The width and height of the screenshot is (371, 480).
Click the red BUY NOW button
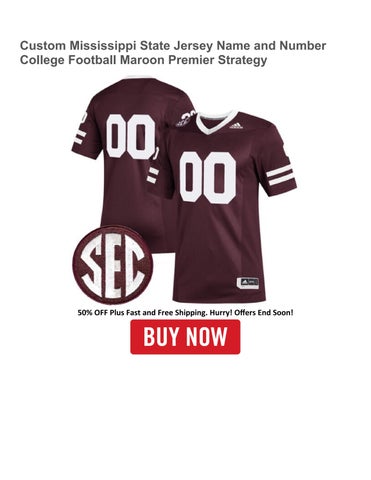(185, 337)
